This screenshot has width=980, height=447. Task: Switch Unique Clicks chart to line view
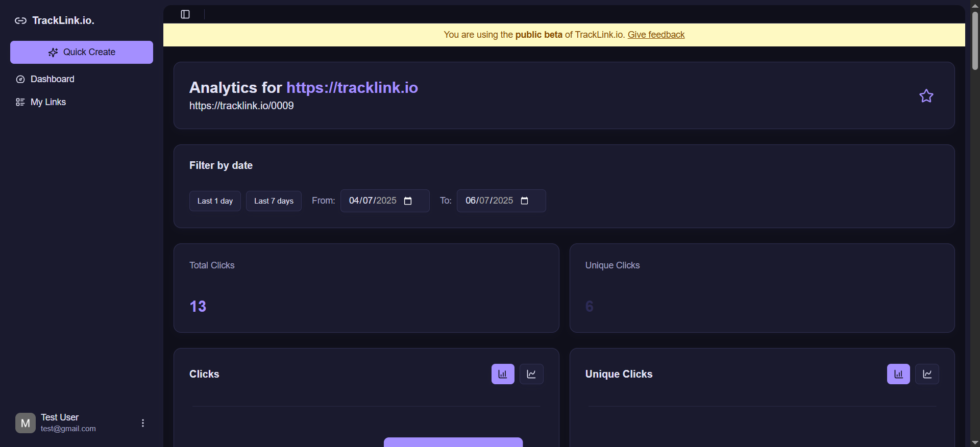click(927, 374)
